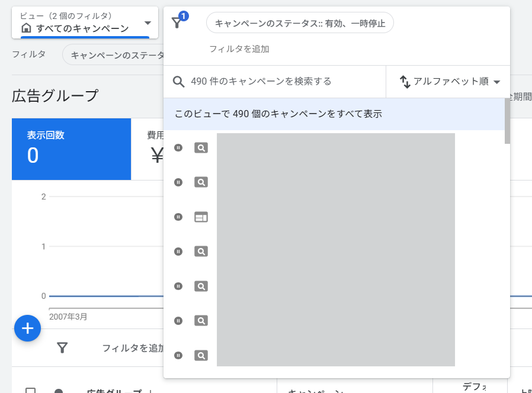The height and width of the screenshot is (393, 532).
Task: Click the home icon in view selector
Action: coord(26,28)
